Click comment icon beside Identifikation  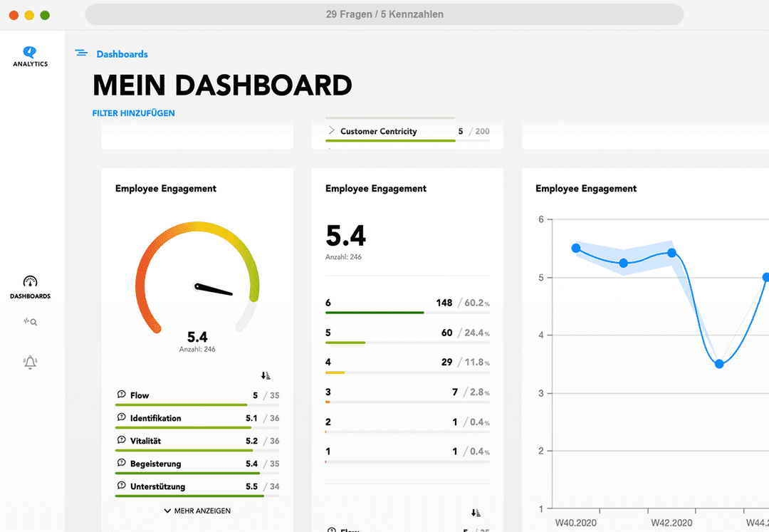121,417
